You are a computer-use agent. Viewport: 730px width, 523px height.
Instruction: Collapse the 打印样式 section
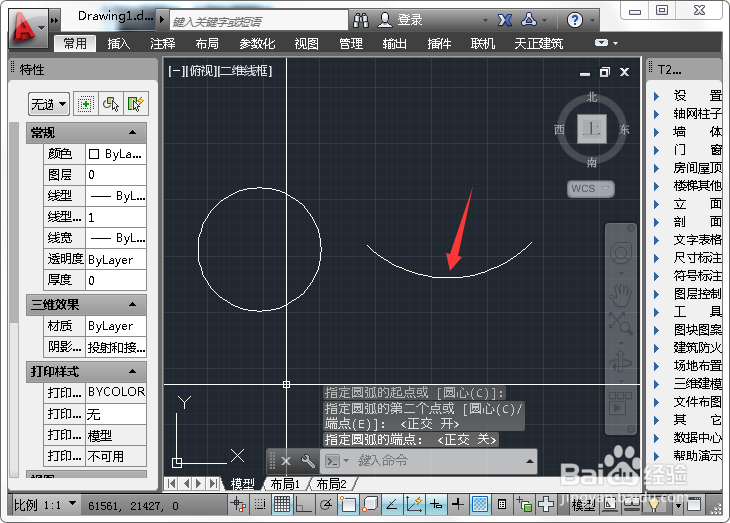(133, 372)
